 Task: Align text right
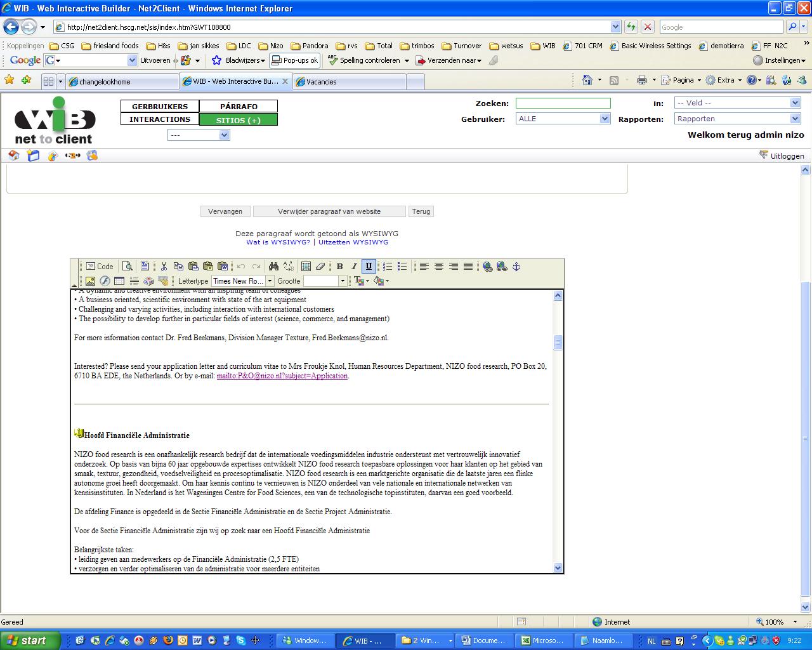tap(453, 267)
